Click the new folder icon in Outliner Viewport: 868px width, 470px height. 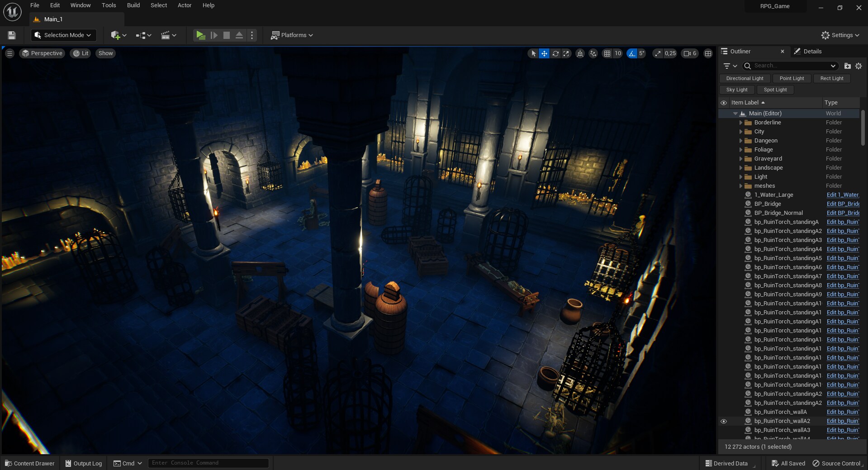848,66
